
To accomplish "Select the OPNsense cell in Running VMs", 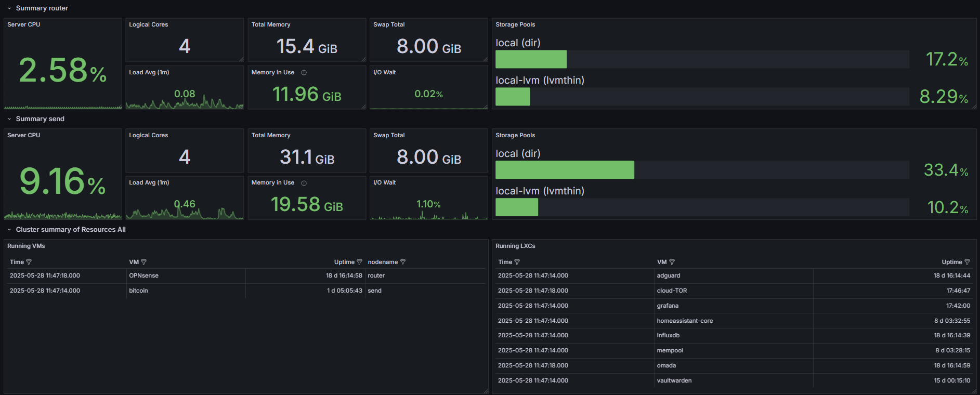I will [144, 276].
